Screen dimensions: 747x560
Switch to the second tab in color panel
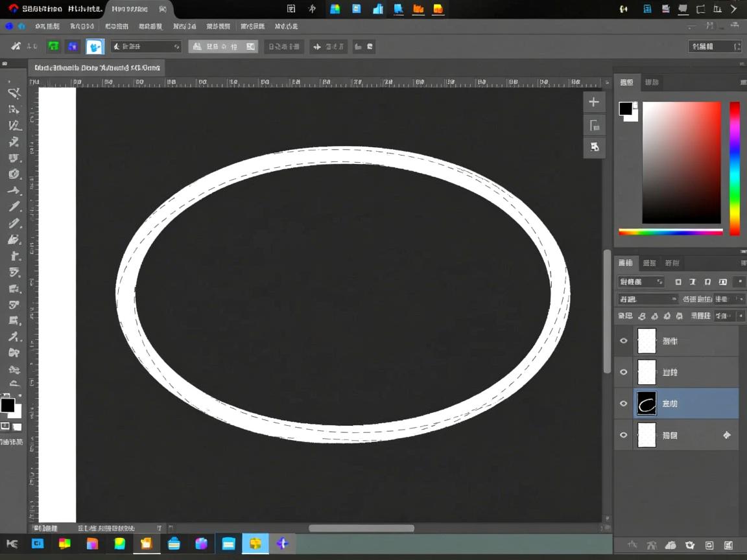pos(652,82)
